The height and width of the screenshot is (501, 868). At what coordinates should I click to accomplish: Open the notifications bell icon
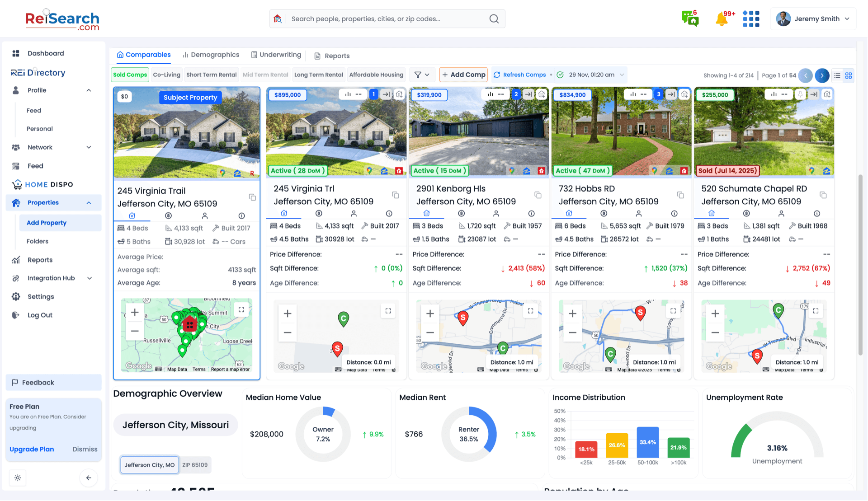[722, 19]
